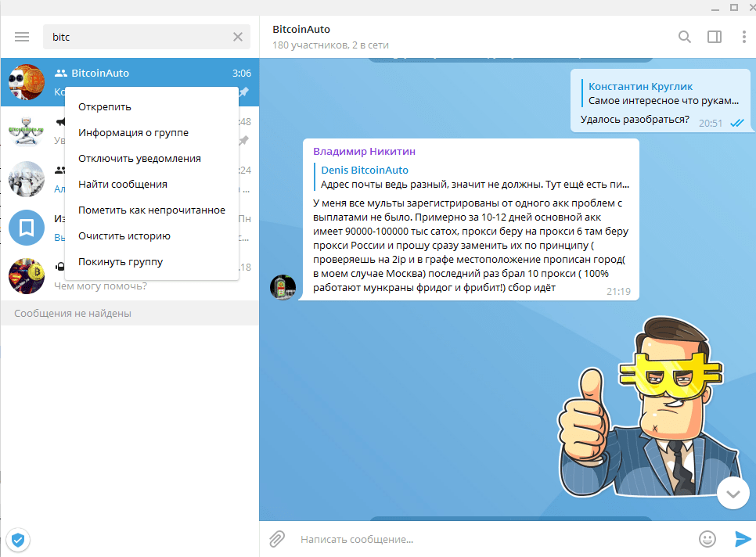
Task: Select 'Очистить историю' menu entry
Action: coord(152,236)
